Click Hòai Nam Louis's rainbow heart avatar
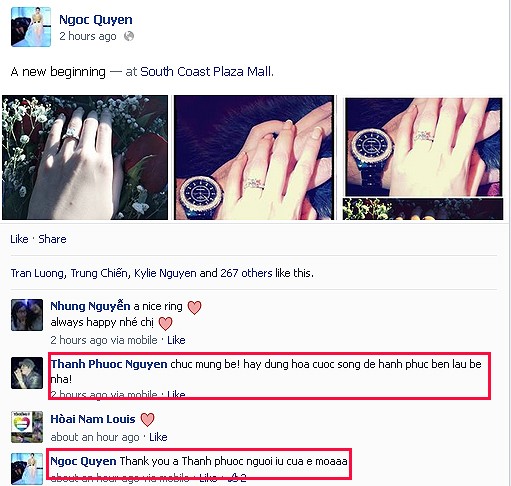This screenshot has height=486, width=511. coord(27,427)
